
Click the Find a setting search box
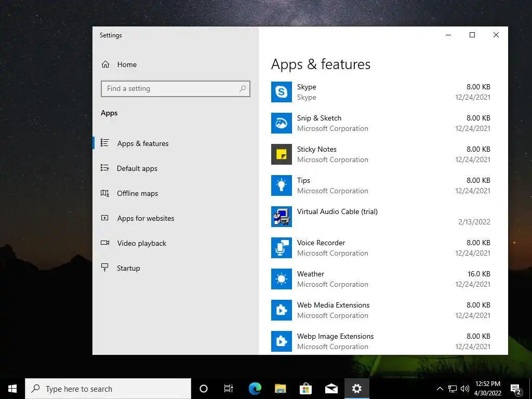click(176, 89)
